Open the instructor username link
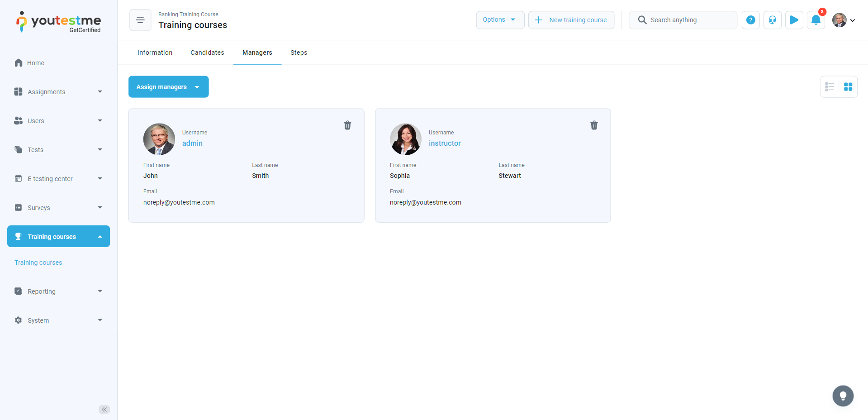The image size is (868, 420). point(445,143)
